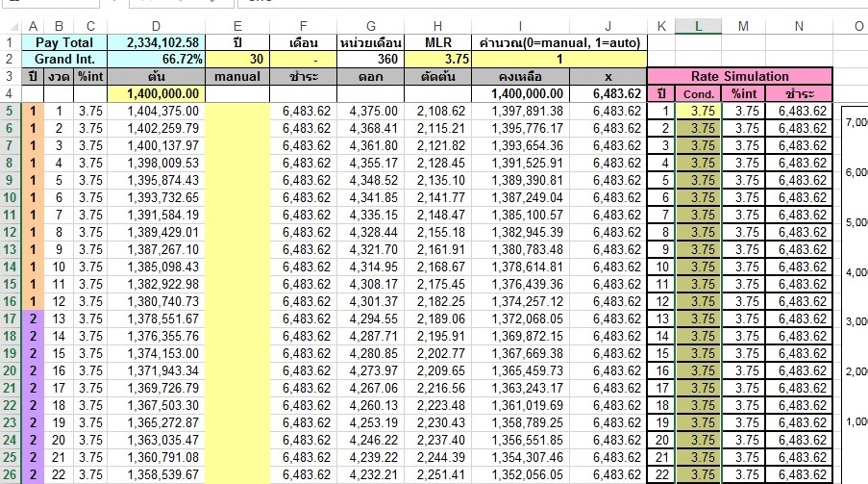Select the Cond. cell for year 12
Viewport: 868px width, 484px height.
pos(698,301)
